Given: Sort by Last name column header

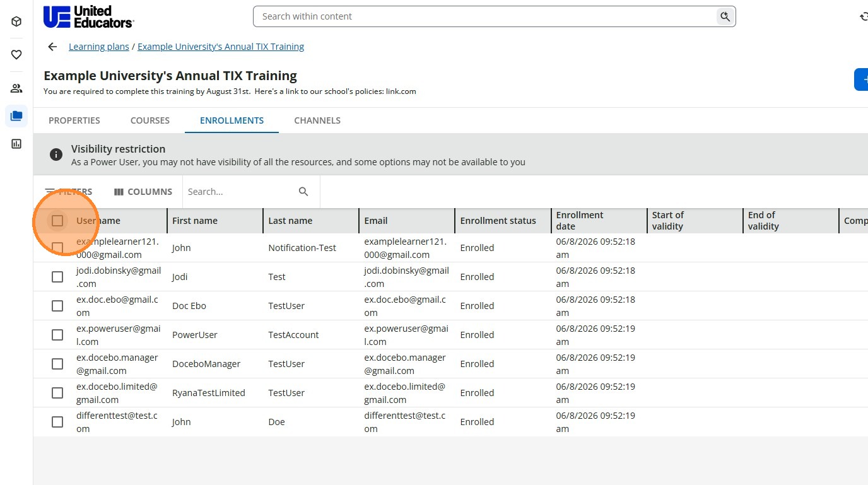Looking at the screenshot, I should pos(290,221).
